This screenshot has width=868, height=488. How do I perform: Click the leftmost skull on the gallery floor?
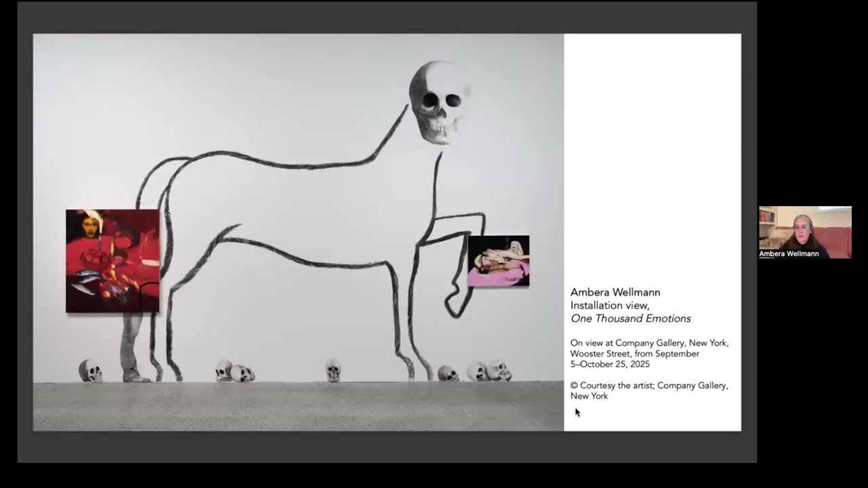pyautogui.click(x=90, y=371)
